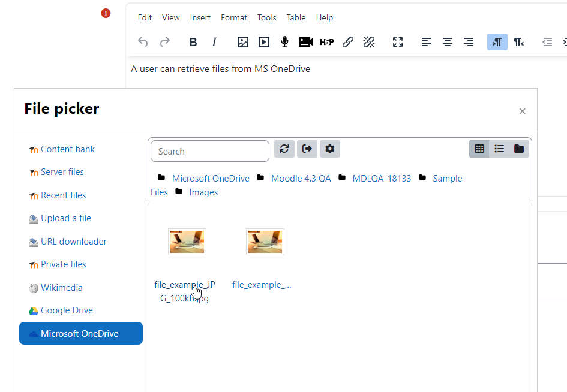
Task: Remove link with unlink icon
Action: [x=369, y=43]
